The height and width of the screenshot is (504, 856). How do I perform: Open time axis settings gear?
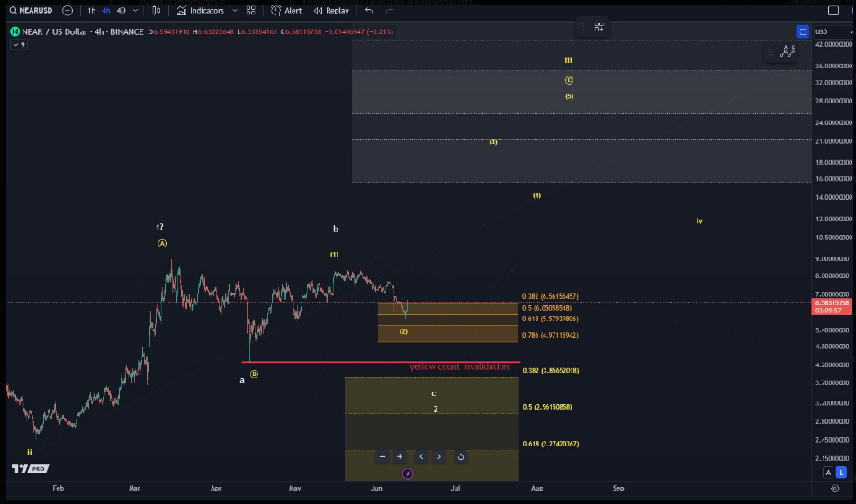point(834,488)
